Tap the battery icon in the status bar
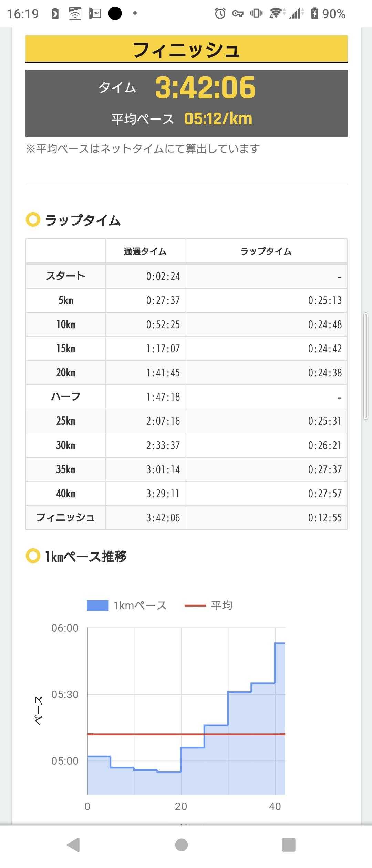The image size is (372, 868). pos(314,13)
